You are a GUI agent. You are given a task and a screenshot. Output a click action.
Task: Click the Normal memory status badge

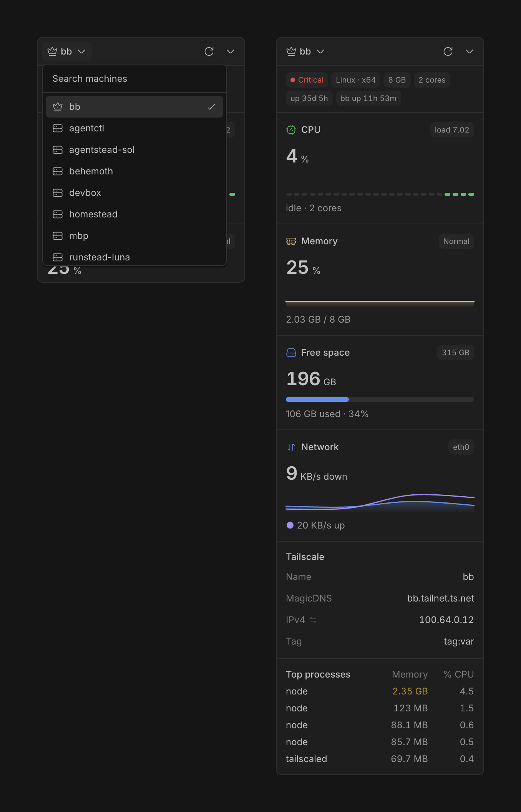tap(456, 241)
